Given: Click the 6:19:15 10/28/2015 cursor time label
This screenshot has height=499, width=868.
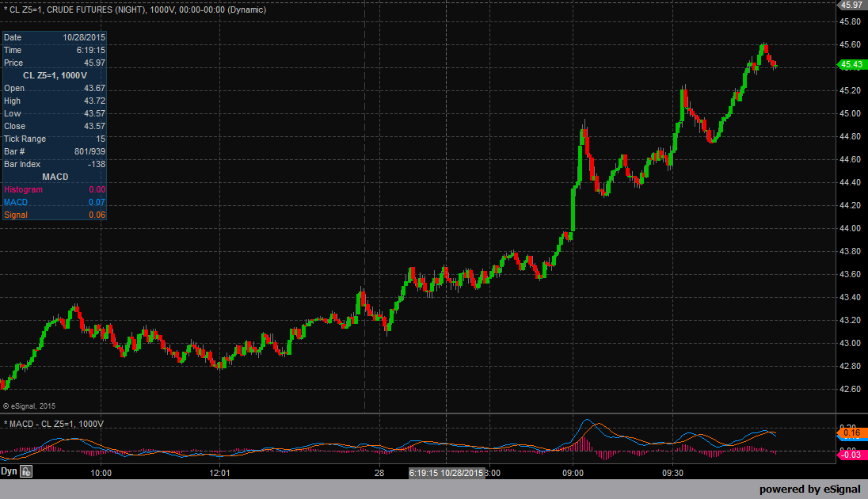Looking at the screenshot, I should click(447, 473).
